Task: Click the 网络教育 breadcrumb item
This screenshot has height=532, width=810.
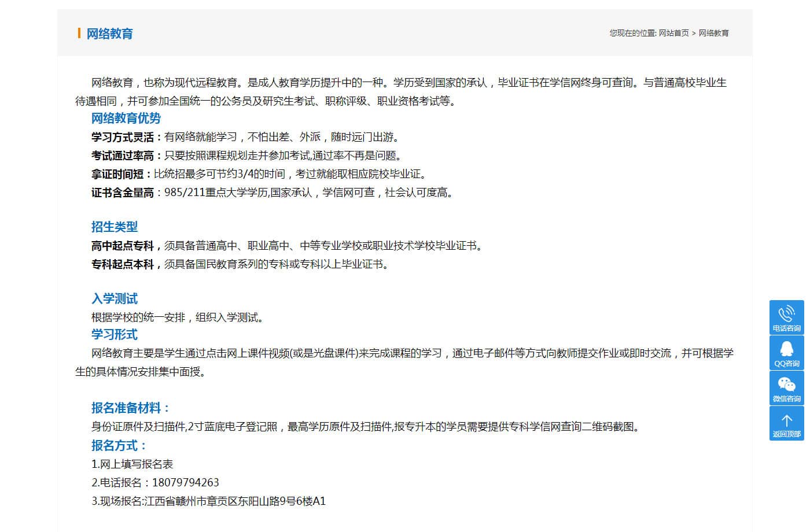Action: click(x=713, y=33)
